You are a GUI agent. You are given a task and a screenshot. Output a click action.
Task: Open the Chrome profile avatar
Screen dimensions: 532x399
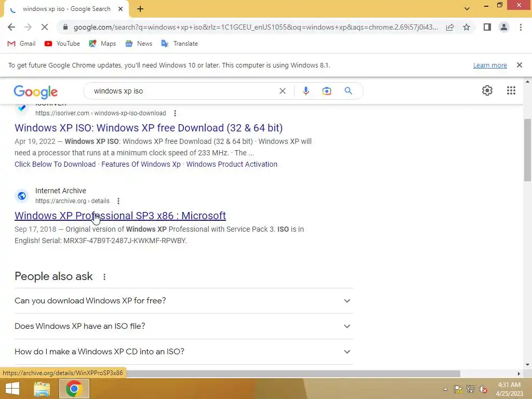[504, 27]
